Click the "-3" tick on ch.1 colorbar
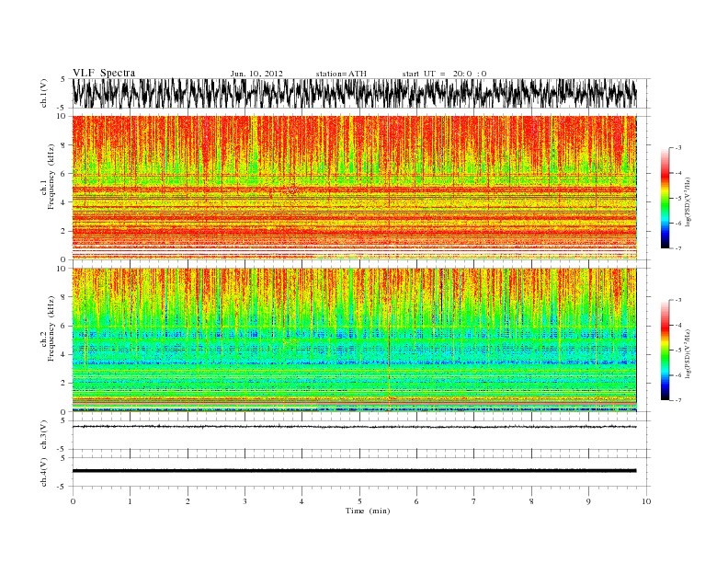Image resolution: width=728 pixels, height=563 pixels. pos(678,148)
